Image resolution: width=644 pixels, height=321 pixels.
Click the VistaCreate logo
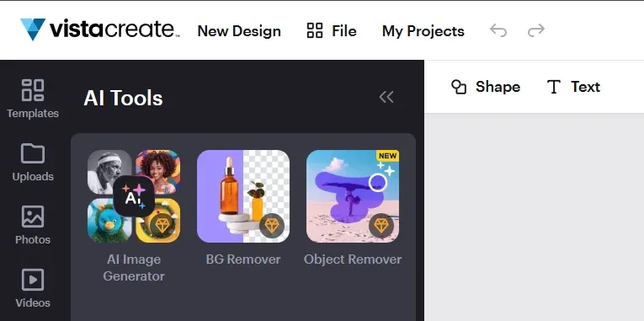pyautogui.click(x=100, y=29)
